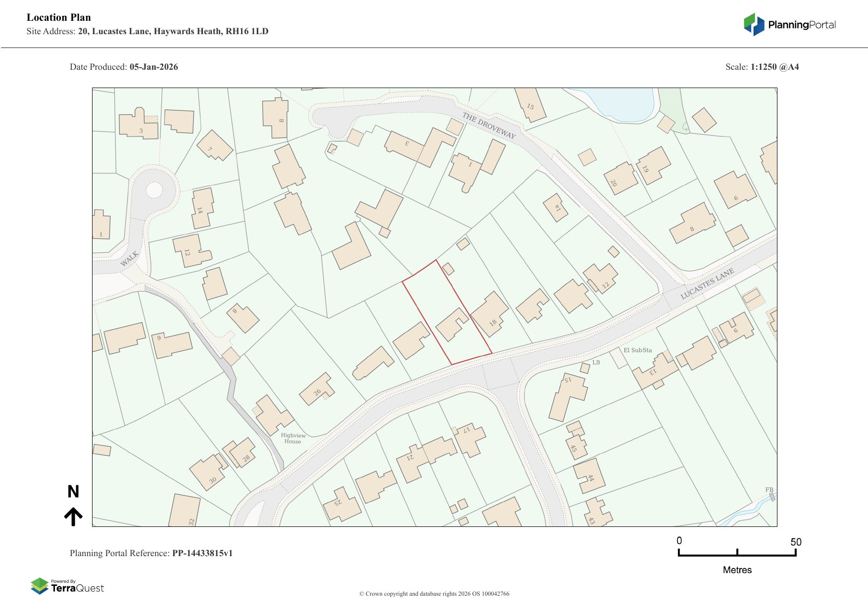Image resolution: width=868 pixels, height=614 pixels.
Task: Click the building numbered 26
Action: point(317,389)
